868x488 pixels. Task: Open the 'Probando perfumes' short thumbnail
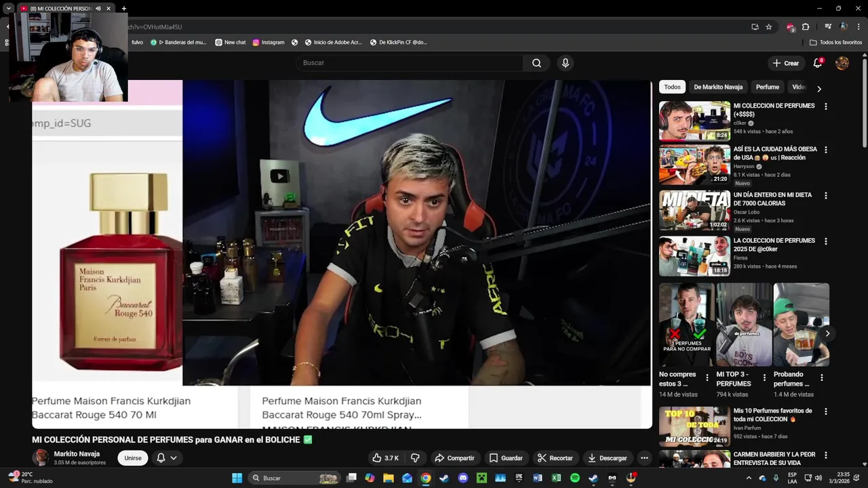tap(801, 325)
